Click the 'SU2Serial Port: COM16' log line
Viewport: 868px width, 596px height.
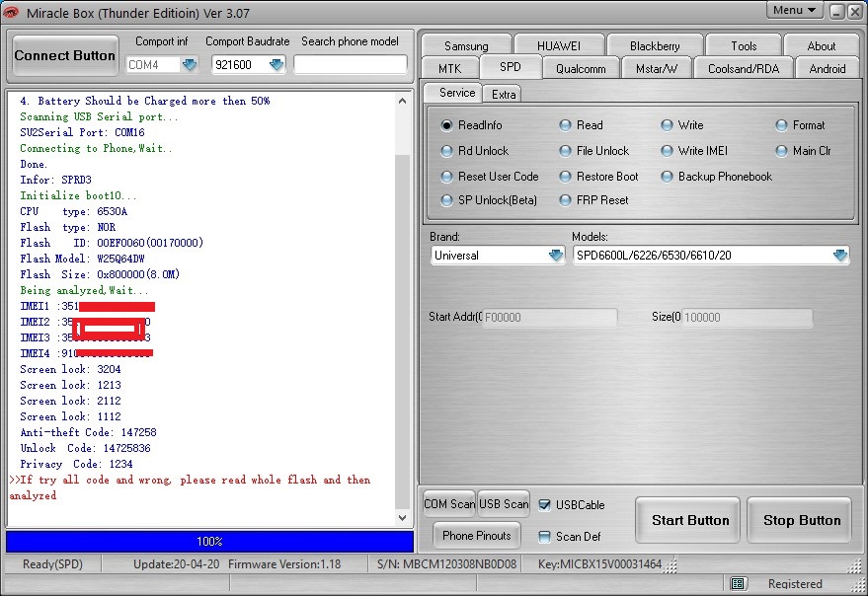[x=82, y=132]
